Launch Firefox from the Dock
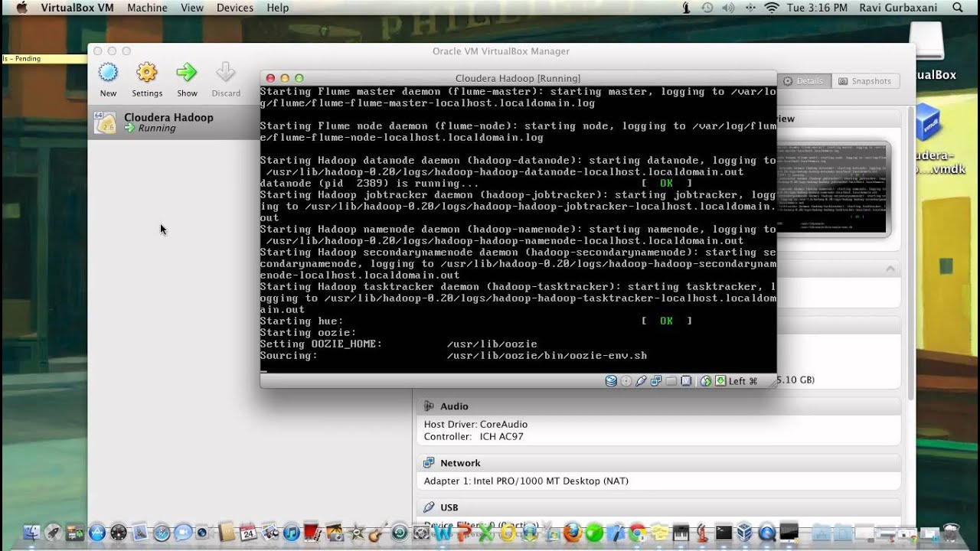The width and height of the screenshot is (980, 551). (x=573, y=532)
